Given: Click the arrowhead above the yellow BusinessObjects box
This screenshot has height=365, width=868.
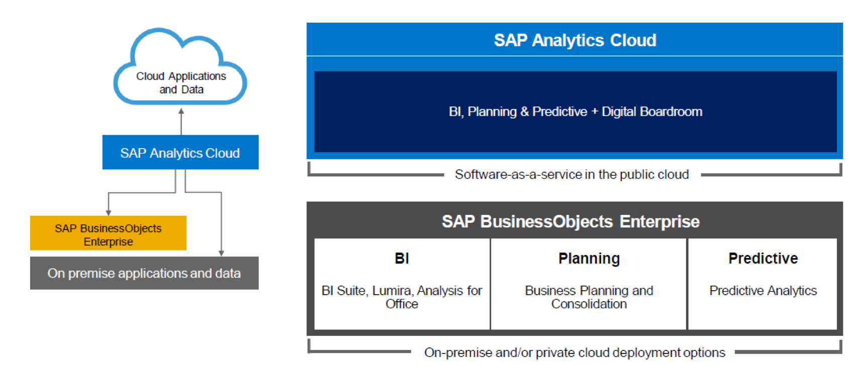Looking at the screenshot, I should click(109, 212).
